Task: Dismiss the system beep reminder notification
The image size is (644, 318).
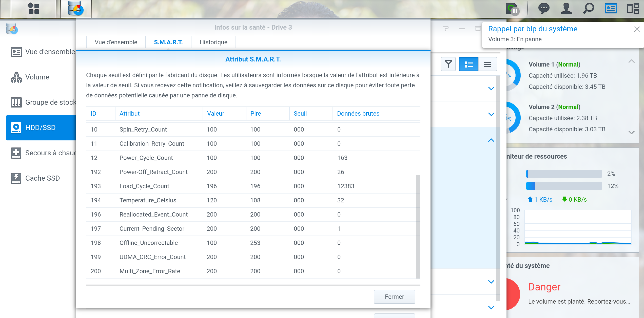Action: [x=637, y=29]
